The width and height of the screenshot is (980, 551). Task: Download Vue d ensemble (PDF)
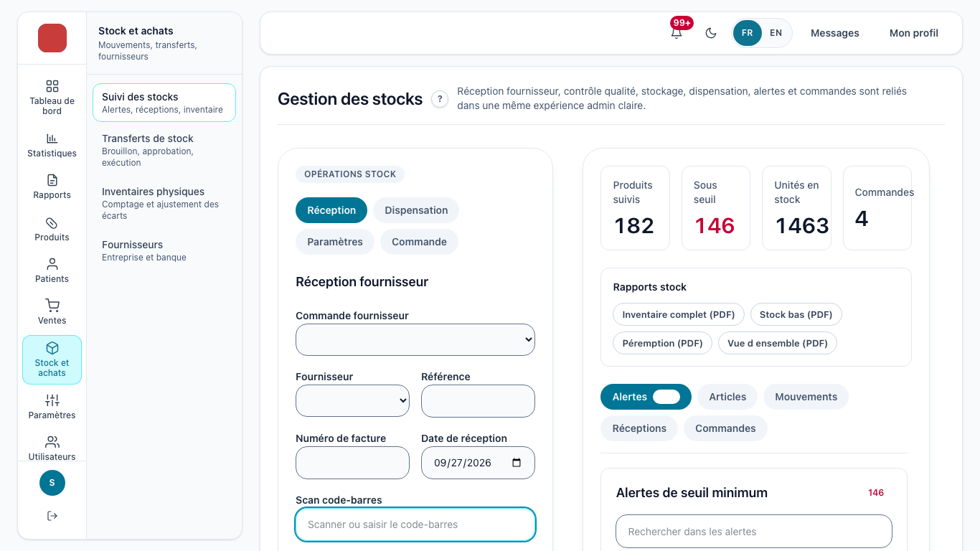click(x=778, y=343)
